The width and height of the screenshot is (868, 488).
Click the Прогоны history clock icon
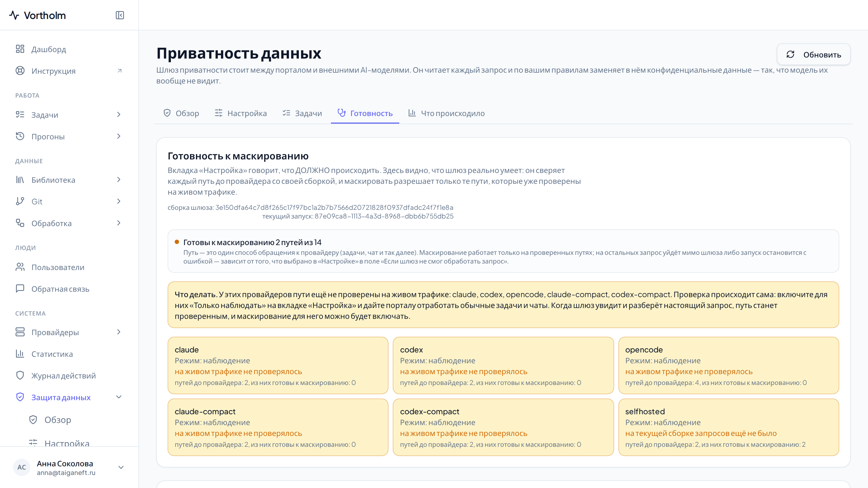(20, 136)
